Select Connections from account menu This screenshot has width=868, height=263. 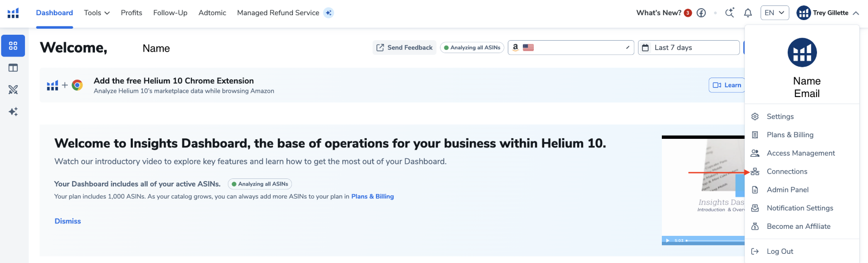pyautogui.click(x=787, y=171)
